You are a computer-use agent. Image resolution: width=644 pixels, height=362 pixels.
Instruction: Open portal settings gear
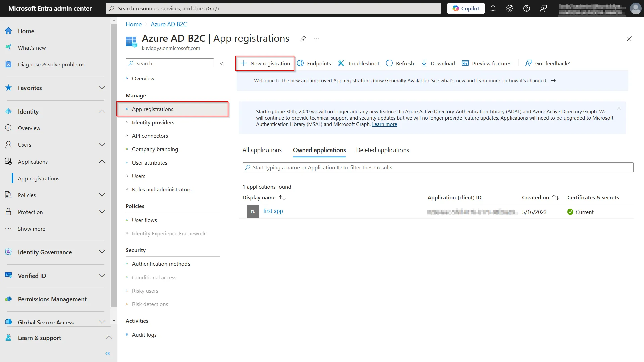pos(510,8)
